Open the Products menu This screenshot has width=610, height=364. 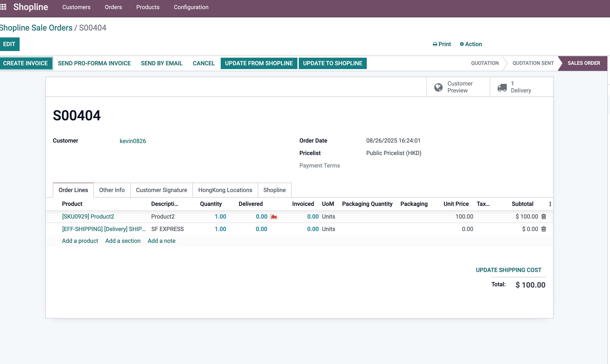pos(148,7)
